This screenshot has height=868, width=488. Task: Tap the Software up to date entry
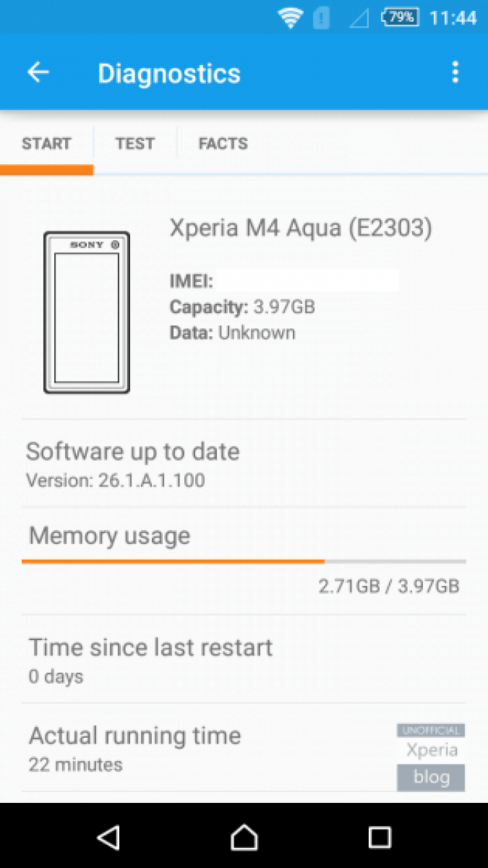tap(133, 463)
